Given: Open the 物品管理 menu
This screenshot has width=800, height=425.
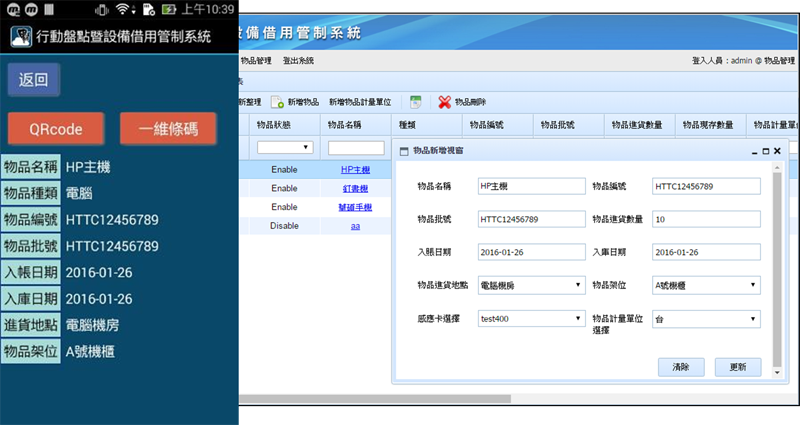Looking at the screenshot, I should click(256, 61).
